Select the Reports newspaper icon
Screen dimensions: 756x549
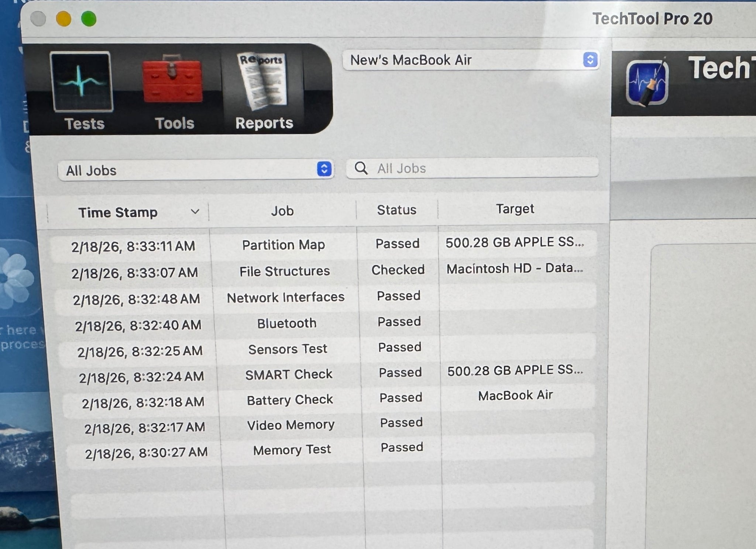[x=263, y=81]
